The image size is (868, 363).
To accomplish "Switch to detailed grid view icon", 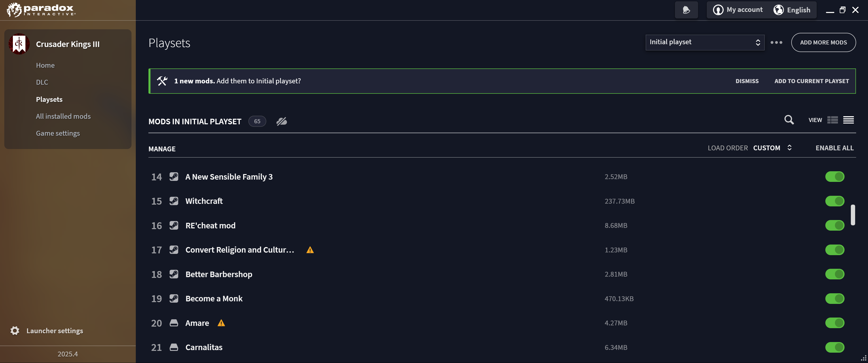I will (x=832, y=120).
